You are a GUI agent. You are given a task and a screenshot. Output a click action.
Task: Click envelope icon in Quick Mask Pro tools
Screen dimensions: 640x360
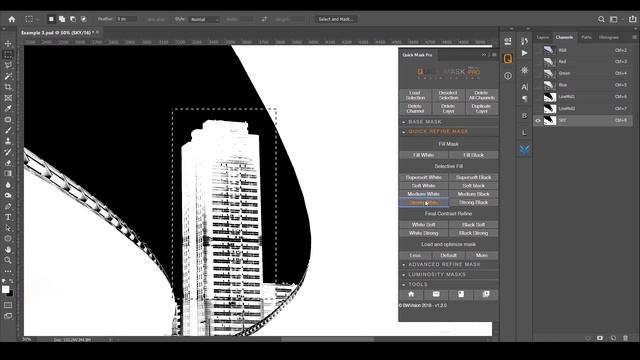(x=436, y=294)
